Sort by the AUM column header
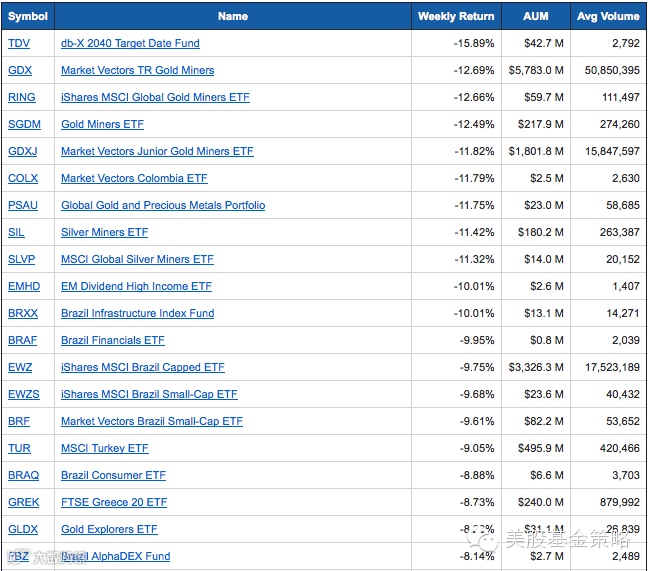Viewport: 650px width, 571px height. click(536, 16)
